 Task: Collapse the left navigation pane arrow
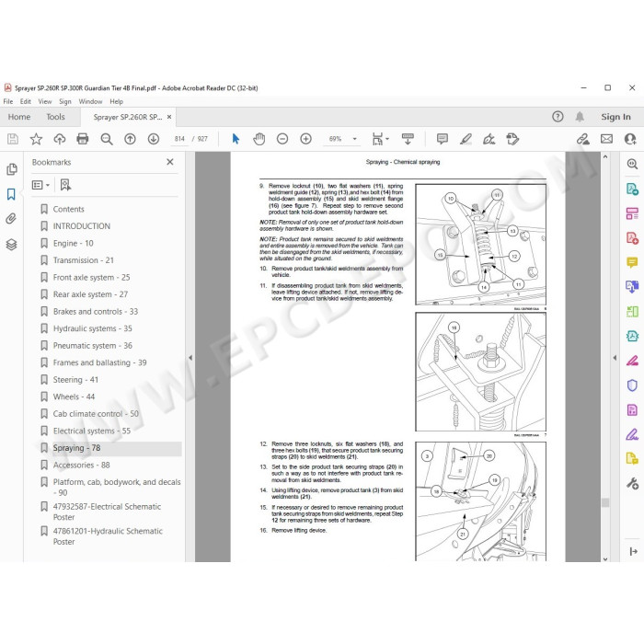(x=190, y=358)
